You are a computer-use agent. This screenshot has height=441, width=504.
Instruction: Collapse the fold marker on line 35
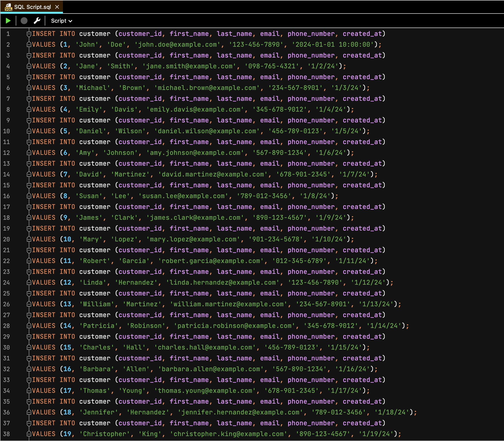coord(29,402)
